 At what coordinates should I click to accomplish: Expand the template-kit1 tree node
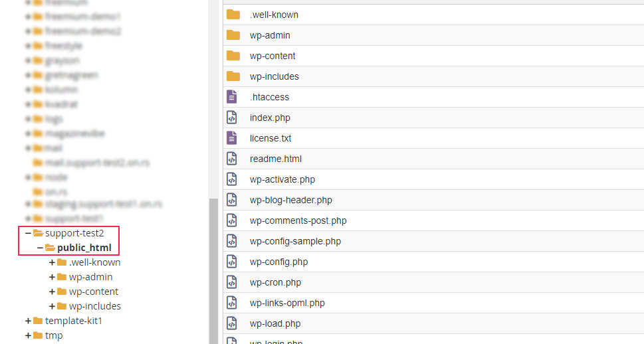click(28, 321)
